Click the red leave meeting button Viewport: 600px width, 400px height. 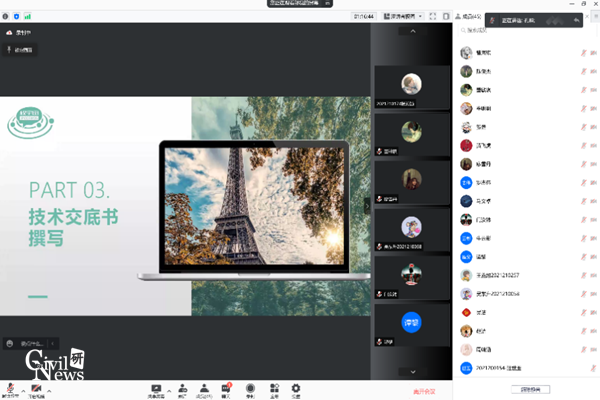[424, 390]
